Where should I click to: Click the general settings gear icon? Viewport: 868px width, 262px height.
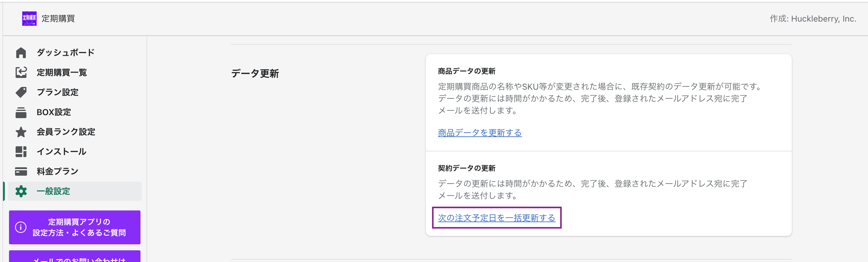click(21, 191)
